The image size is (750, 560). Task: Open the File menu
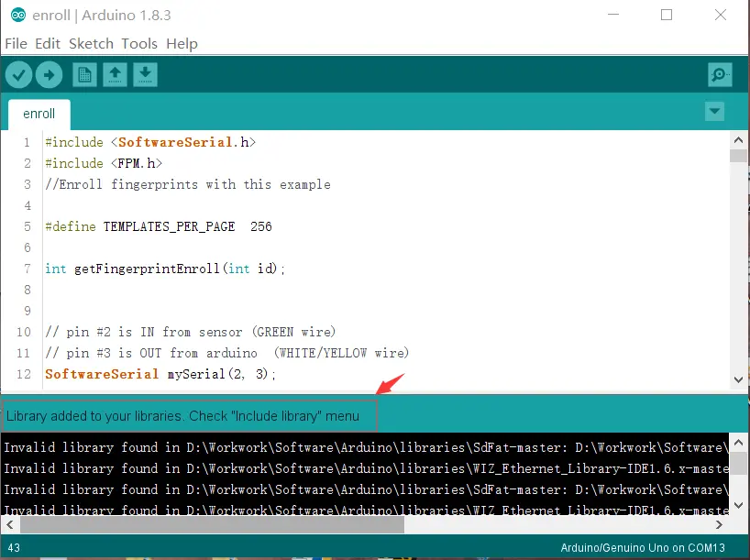[x=16, y=43]
